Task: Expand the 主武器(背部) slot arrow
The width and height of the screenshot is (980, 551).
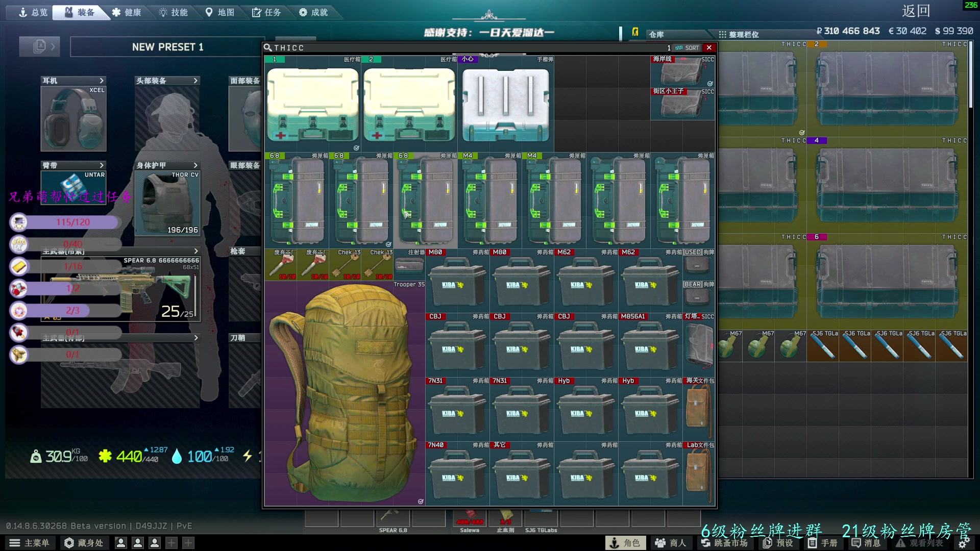Action: [195, 338]
